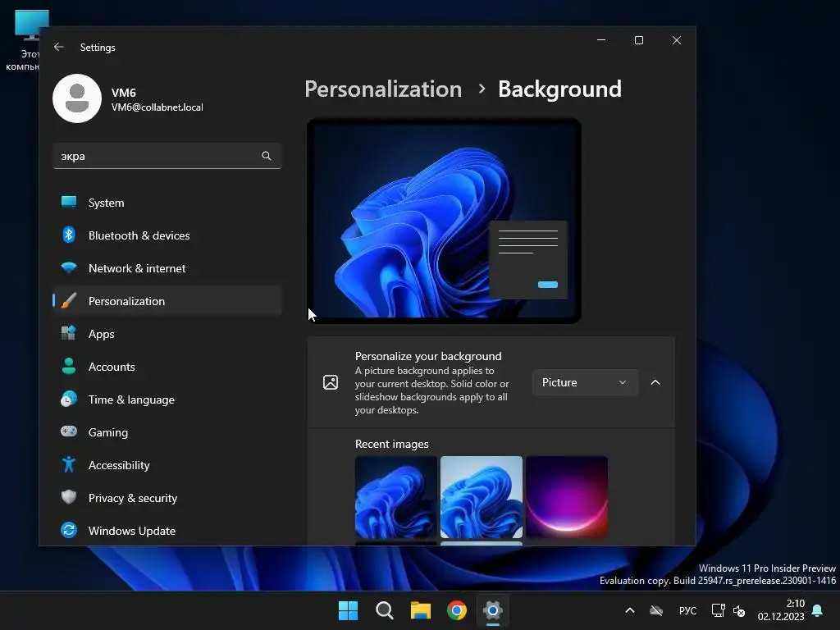This screenshot has height=630, width=840.
Task: Open the Windows Start menu
Action: click(348, 610)
